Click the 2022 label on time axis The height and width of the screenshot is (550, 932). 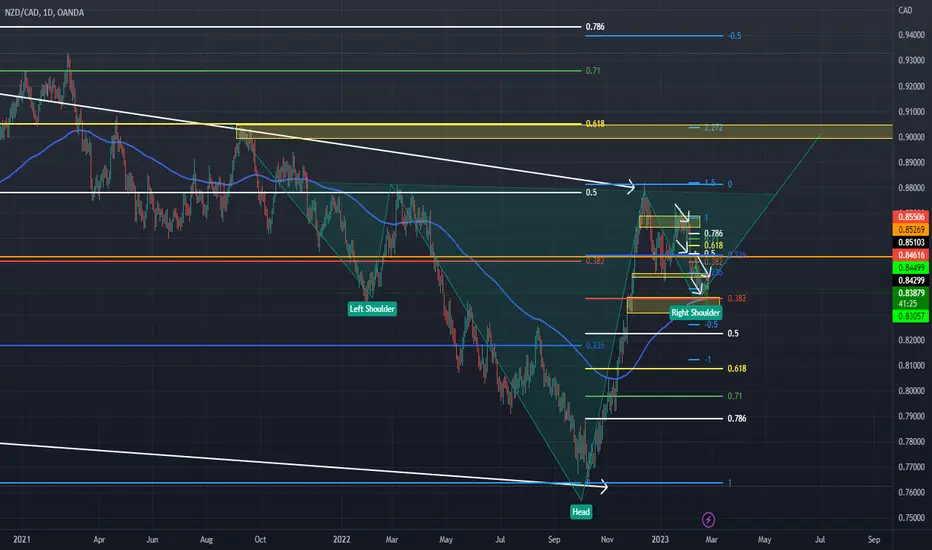click(342, 539)
